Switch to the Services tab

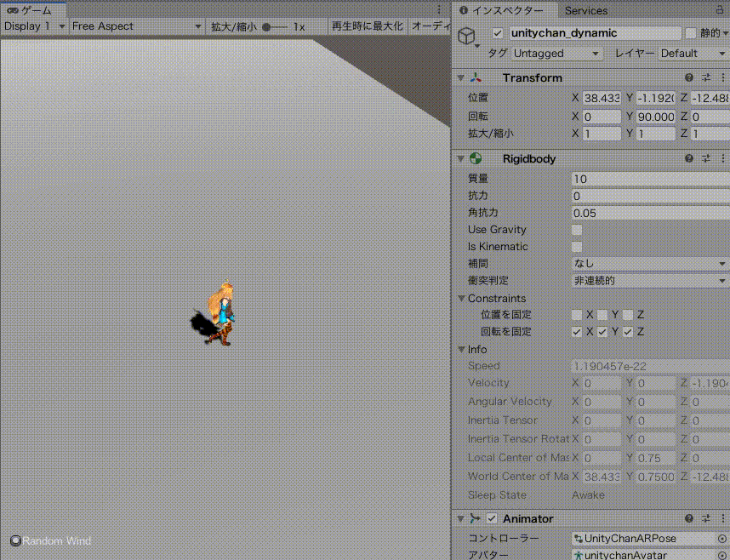click(x=585, y=11)
